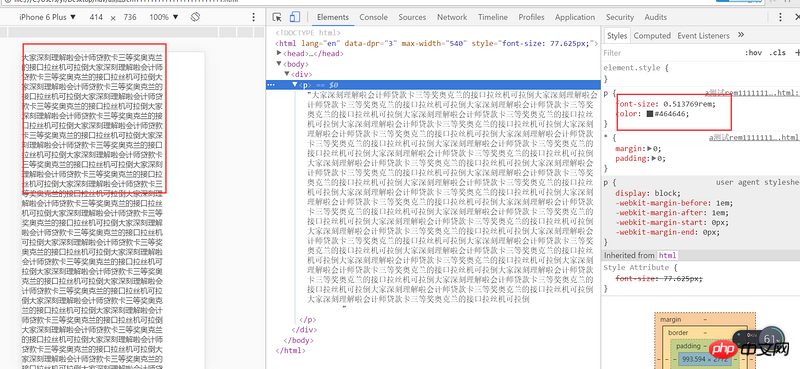
Task: Toggle the .cls class editor button
Action: (778, 53)
